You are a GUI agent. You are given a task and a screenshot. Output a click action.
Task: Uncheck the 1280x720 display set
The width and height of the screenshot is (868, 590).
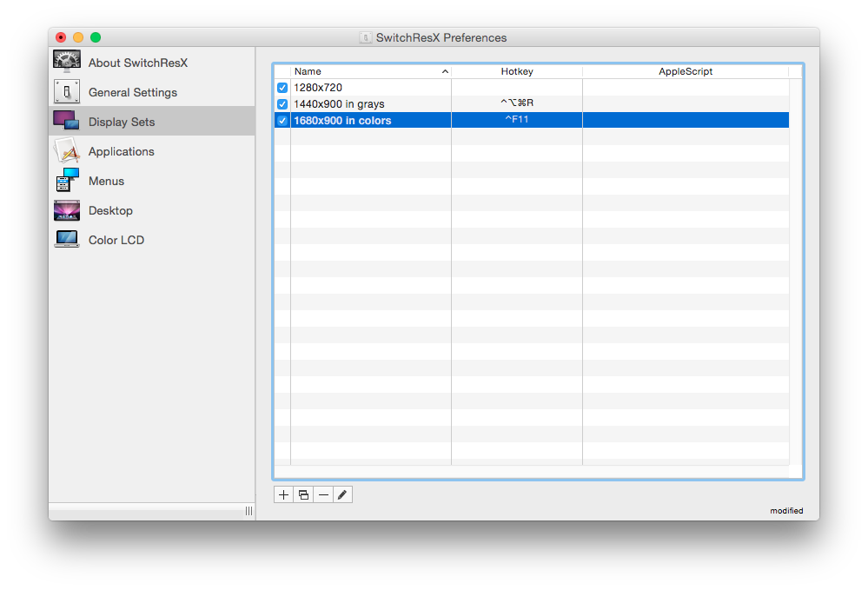(x=282, y=88)
